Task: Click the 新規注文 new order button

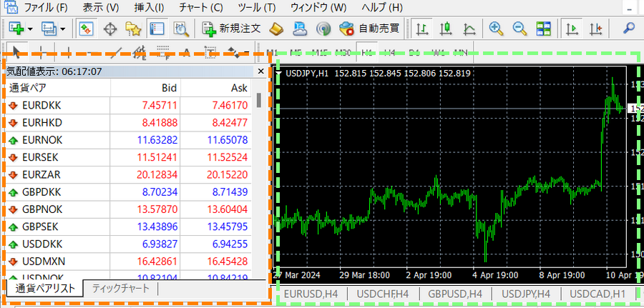Action: (x=232, y=29)
